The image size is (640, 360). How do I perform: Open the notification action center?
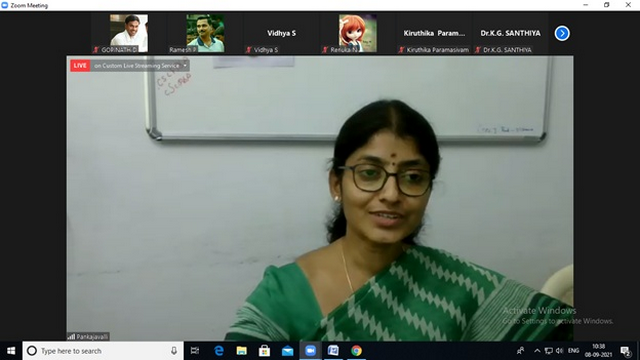pos(625,351)
